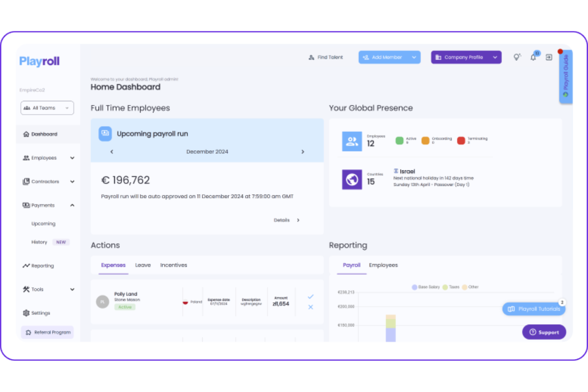Click the next arrow to advance payroll month
The width and height of the screenshot is (588, 392).
click(x=303, y=151)
